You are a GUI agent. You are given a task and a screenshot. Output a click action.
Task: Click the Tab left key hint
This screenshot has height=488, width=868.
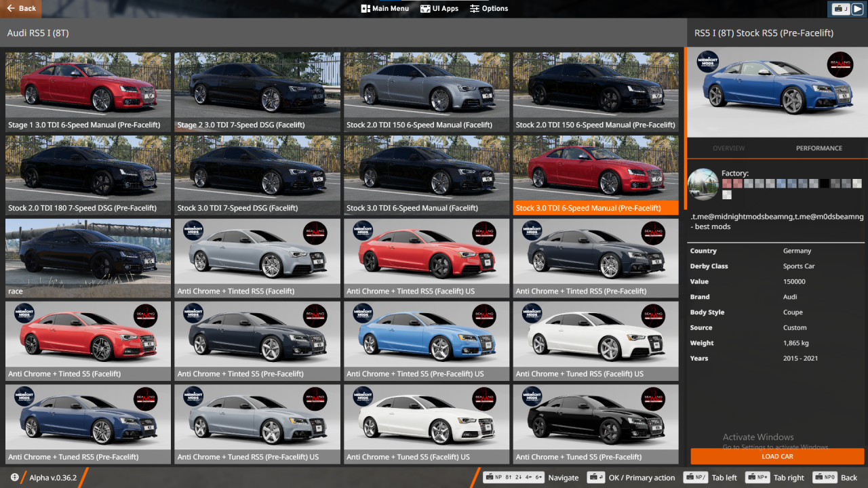click(696, 477)
